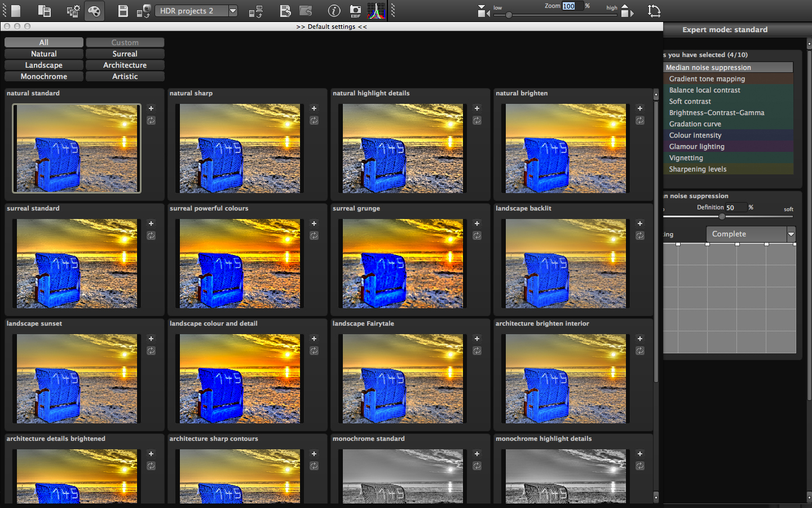Click the Definition value field showing 50

point(735,208)
